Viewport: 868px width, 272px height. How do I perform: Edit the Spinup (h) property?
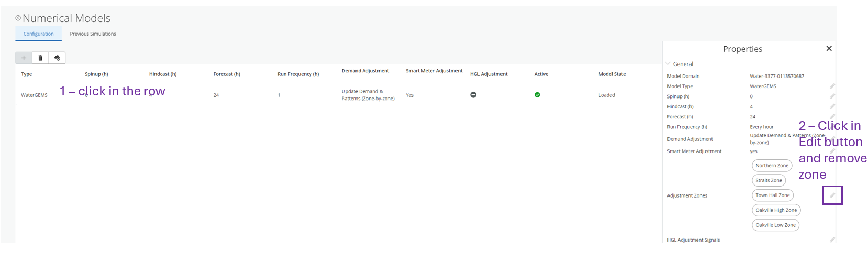tap(832, 96)
